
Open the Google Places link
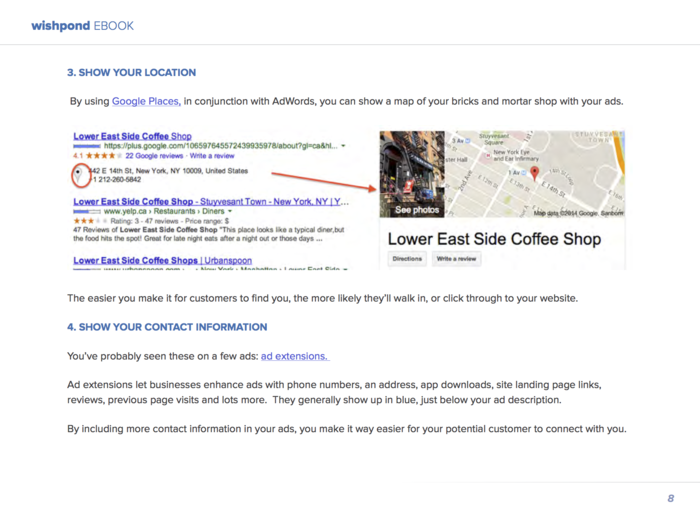point(145,101)
